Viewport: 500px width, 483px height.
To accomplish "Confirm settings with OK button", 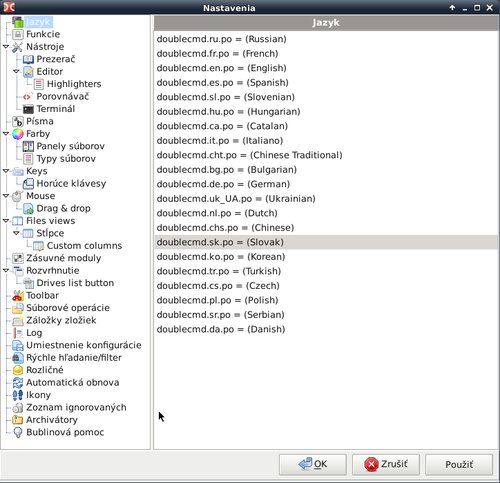I will pos(313,464).
